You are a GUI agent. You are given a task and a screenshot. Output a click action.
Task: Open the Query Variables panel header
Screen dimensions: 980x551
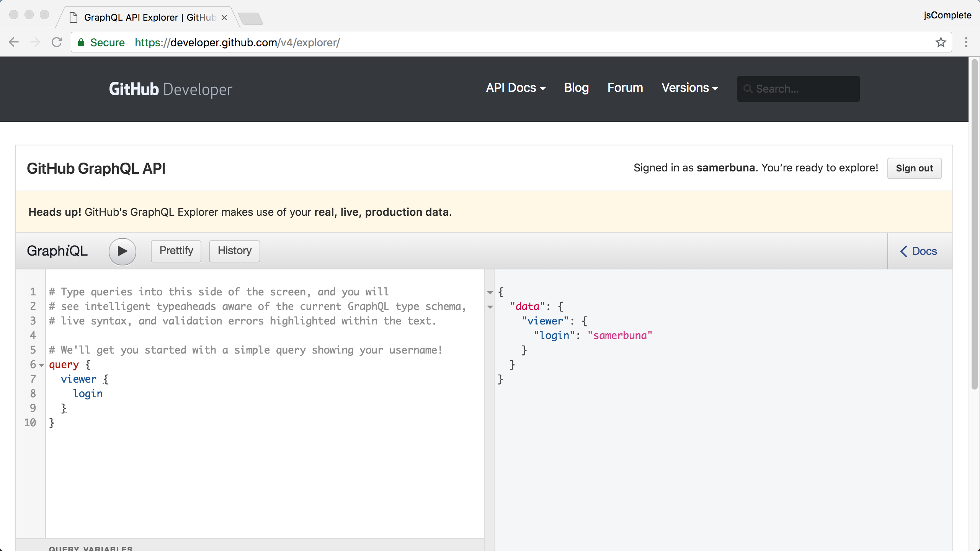click(x=250, y=546)
